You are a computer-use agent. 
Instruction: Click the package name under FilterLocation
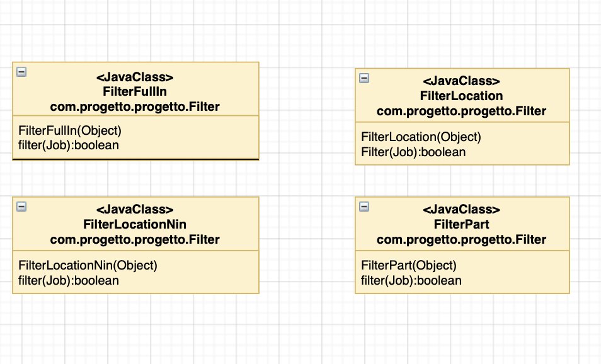click(x=462, y=111)
